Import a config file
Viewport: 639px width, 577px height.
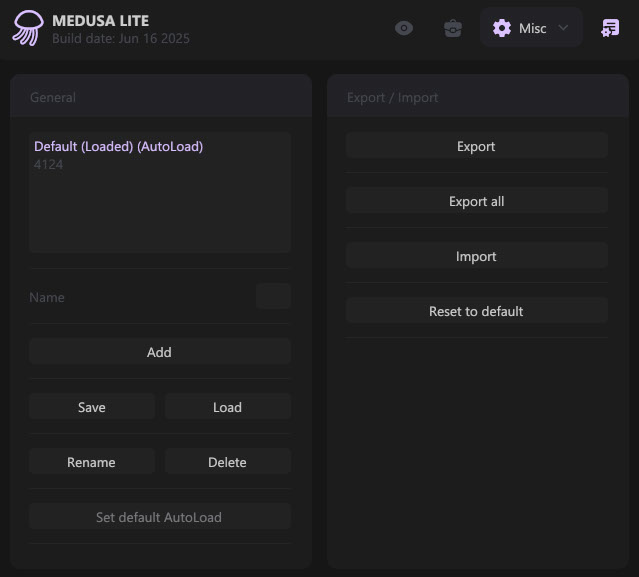476,256
